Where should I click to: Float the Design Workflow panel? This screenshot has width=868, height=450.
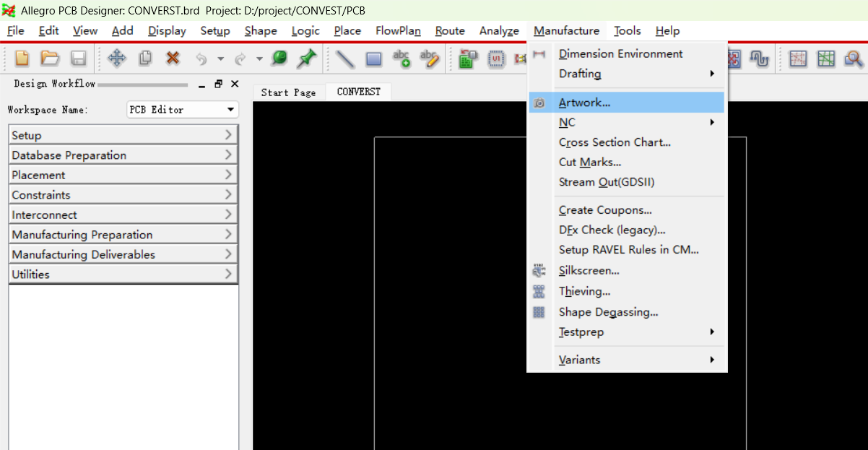(x=219, y=84)
